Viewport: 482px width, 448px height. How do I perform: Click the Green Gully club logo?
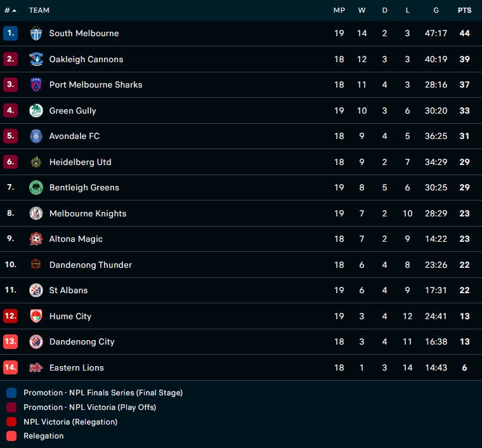point(36,110)
